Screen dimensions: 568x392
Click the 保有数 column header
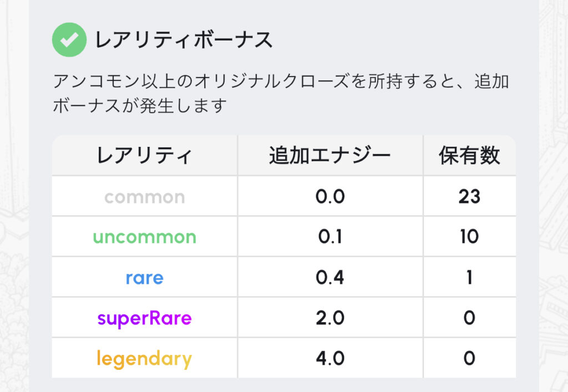point(469,156)
